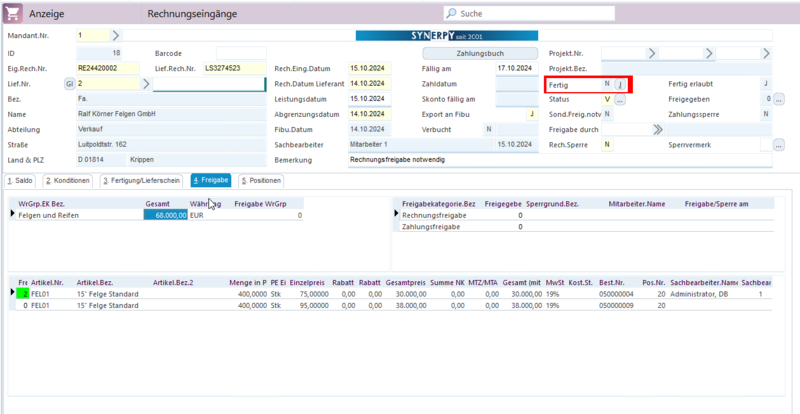Image resolution: width=800 pixels, height=414 pixels.
Task: Click the ellipsis button next to Freigegeben
Action: point(779,100)
